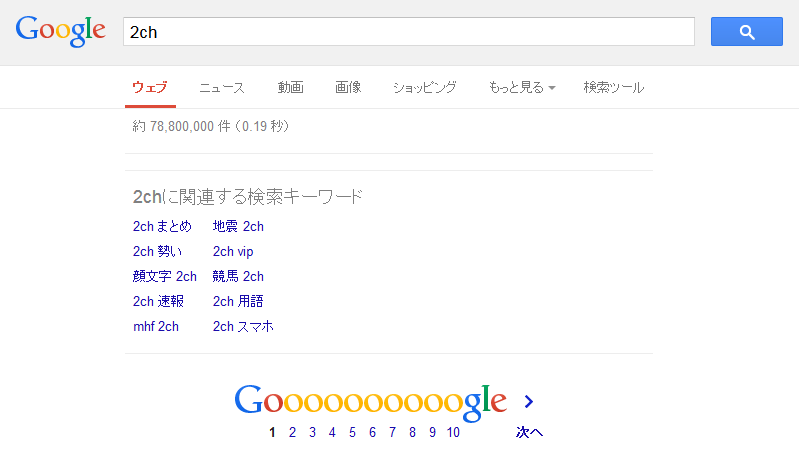Click the next-page arrow beside Goooogle logo

529,401
